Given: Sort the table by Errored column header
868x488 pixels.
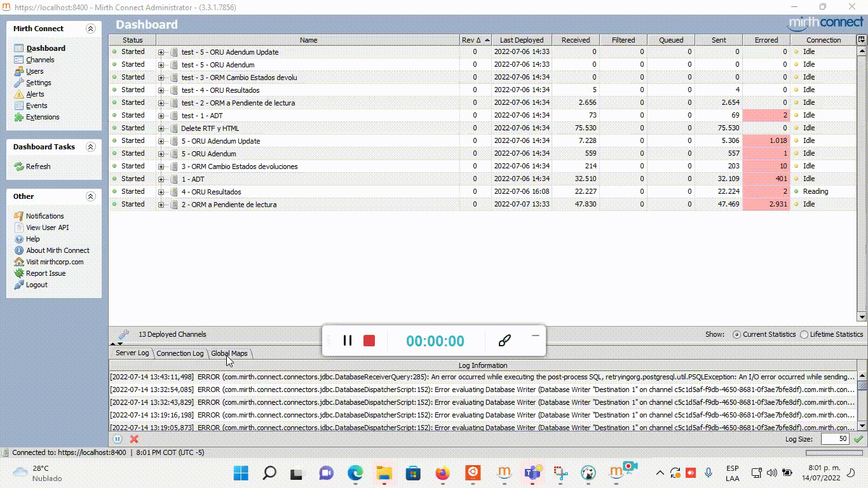Looking at the screenshot, I should 766,40.
